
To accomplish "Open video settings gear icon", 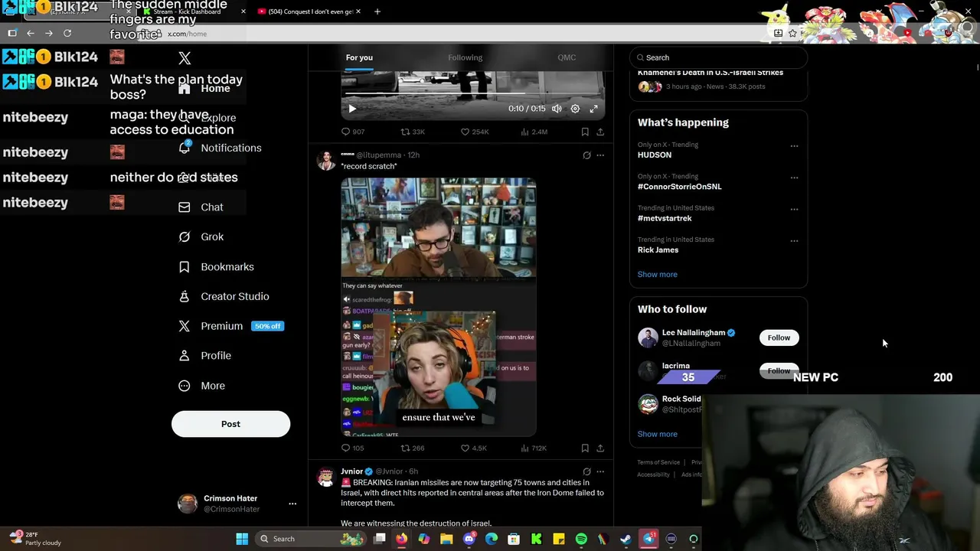I will tap(575, 109).
